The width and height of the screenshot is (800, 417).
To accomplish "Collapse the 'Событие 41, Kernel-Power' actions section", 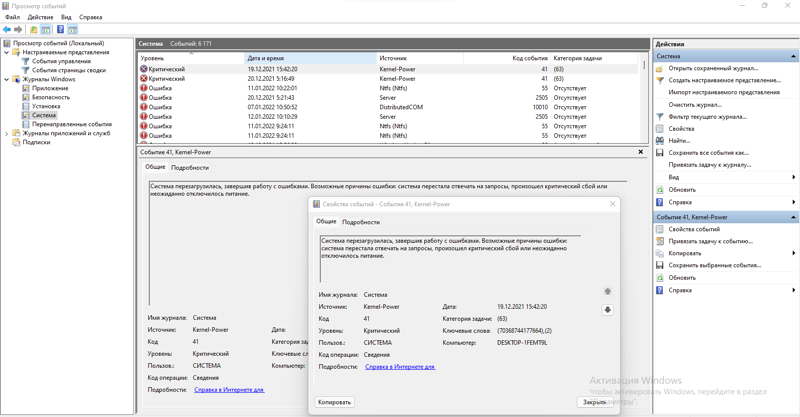I will click(x=793, y=217).
